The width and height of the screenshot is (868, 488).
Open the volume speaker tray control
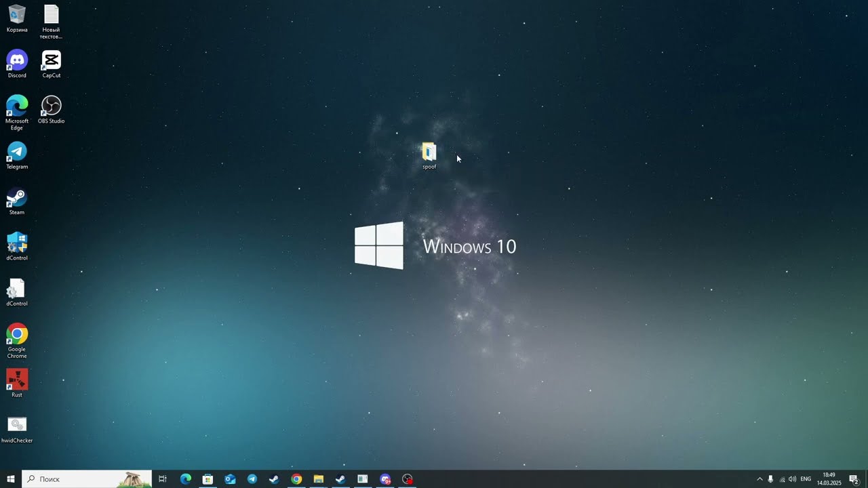pos(792,479)
